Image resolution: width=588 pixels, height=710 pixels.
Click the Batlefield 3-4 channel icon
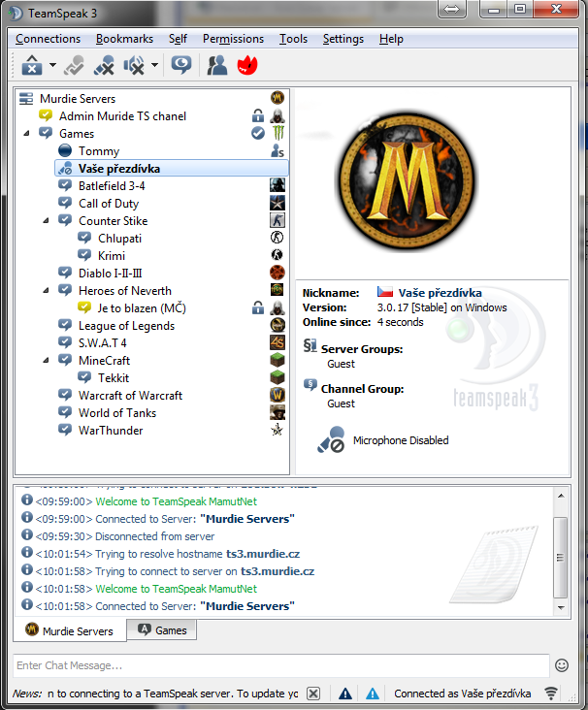coord(278,185)
